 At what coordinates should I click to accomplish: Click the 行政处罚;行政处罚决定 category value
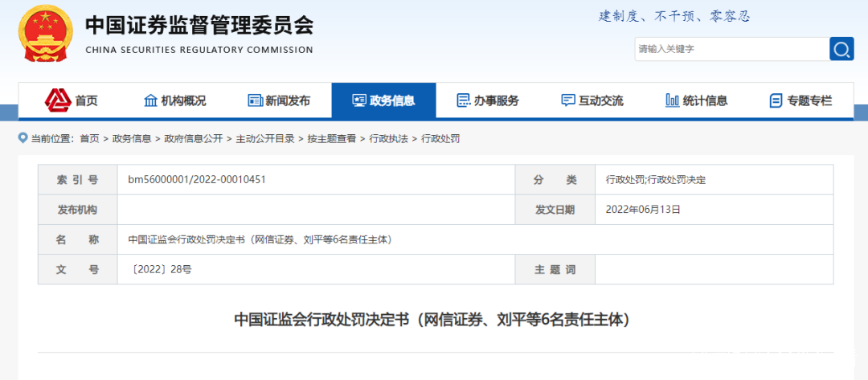tap(656, 180)
